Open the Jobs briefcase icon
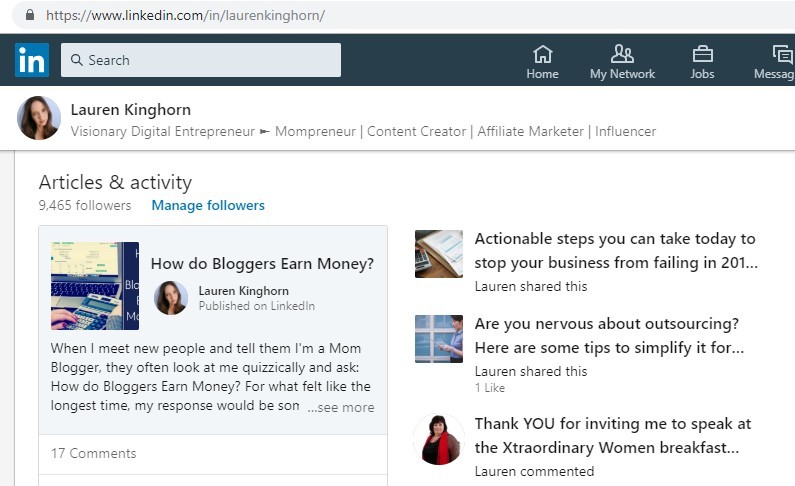This screenshot has height=486, width=795. pos(702,54)
